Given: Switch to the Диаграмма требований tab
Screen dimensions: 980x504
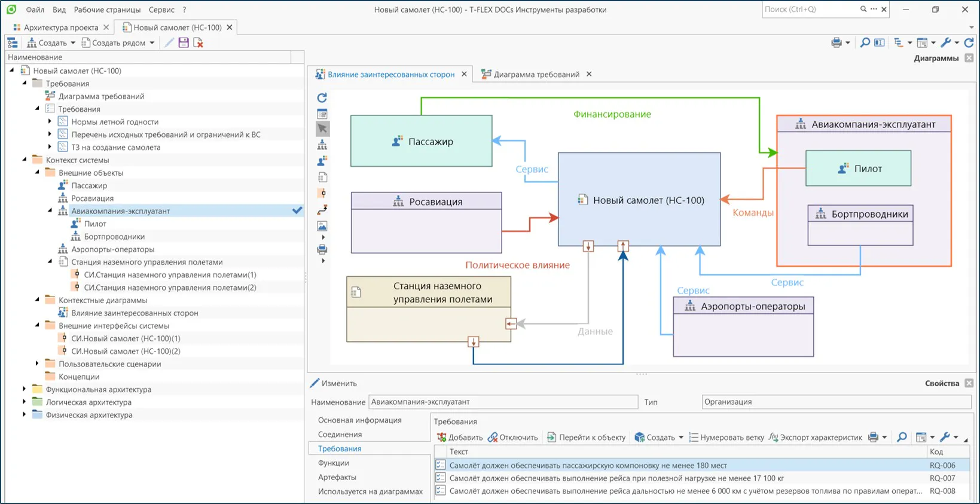Looking at the screenshot, I should pos(536,74).
